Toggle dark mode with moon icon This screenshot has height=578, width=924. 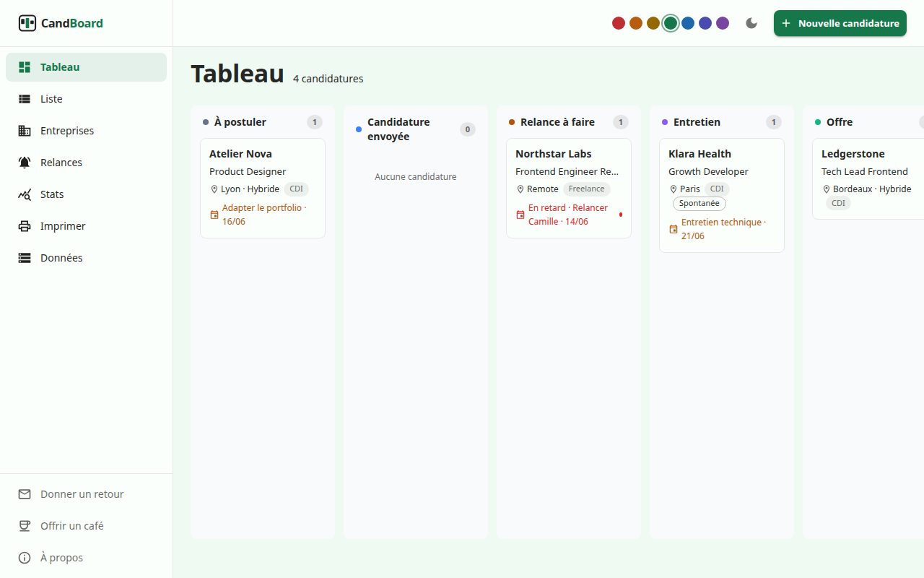(x=751, y=23)
